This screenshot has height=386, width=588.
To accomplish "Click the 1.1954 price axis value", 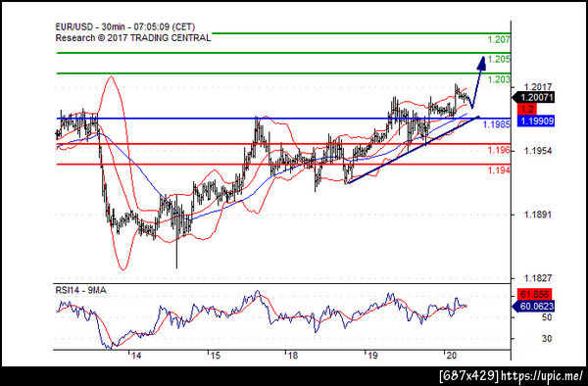I will click(538, 151).
